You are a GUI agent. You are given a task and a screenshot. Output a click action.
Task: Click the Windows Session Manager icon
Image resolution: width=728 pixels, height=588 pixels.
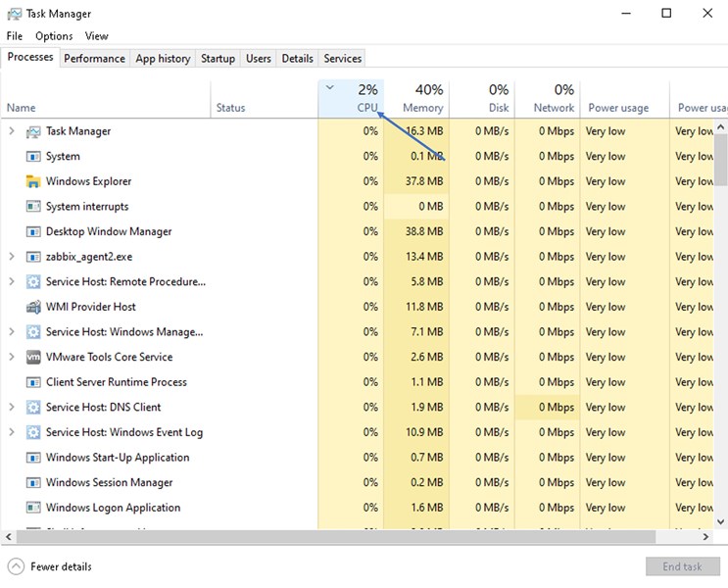(33, 482)
